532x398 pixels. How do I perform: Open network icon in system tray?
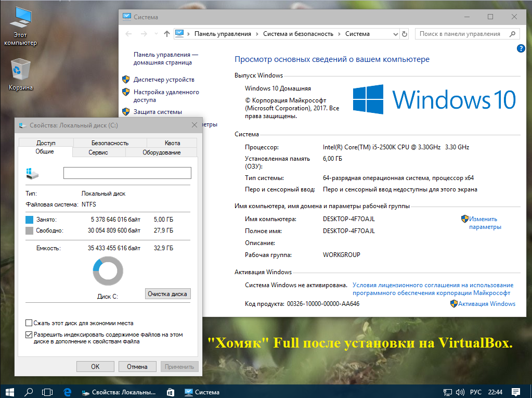point(448,392)
